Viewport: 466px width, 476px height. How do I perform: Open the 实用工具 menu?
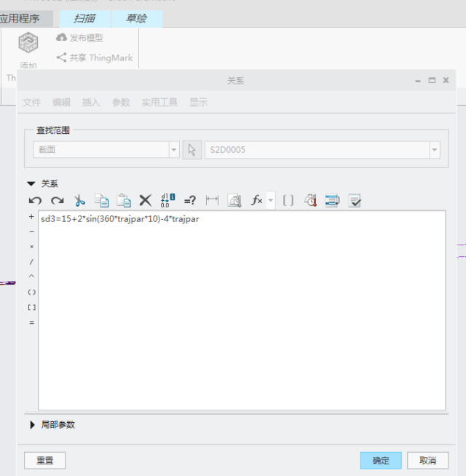(159, 103)
